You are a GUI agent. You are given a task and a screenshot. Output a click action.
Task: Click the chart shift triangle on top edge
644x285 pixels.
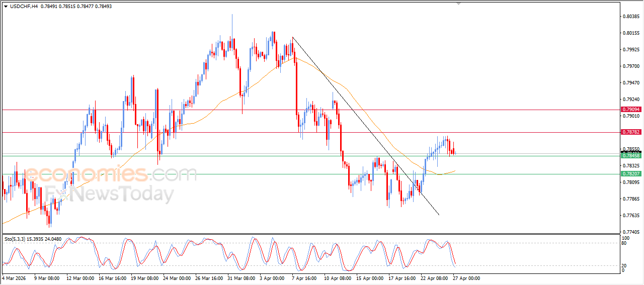[x=458, y=4]
